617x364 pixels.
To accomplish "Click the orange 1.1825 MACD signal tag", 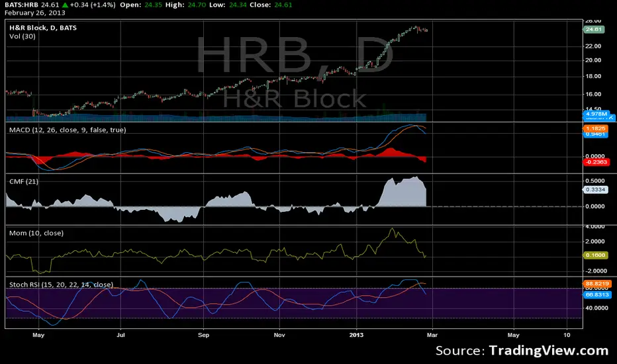I will (x=596, y=128).
